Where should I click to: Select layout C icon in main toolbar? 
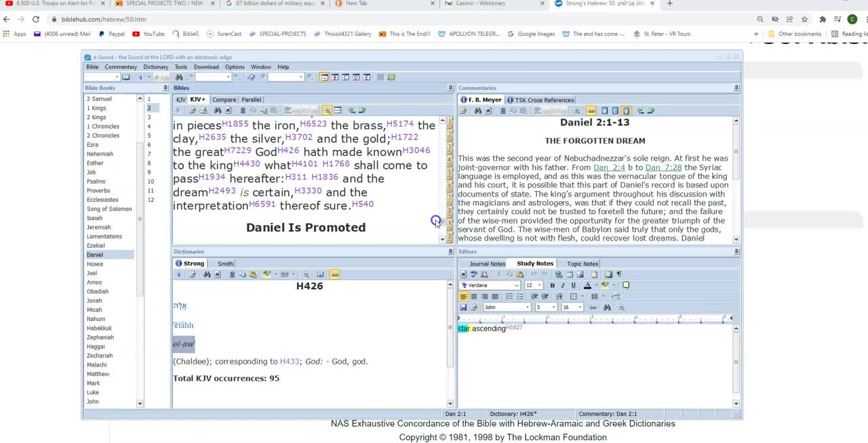coord(346,77)
